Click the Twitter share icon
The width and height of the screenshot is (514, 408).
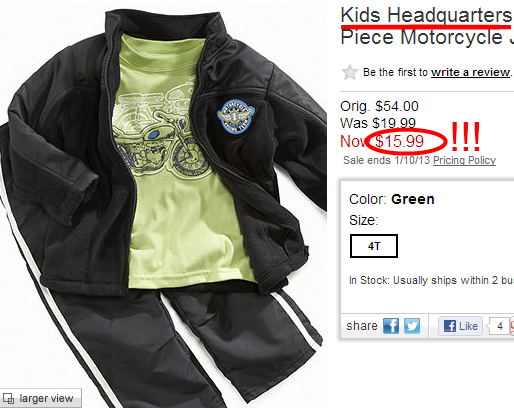click(x=412, y=326)
